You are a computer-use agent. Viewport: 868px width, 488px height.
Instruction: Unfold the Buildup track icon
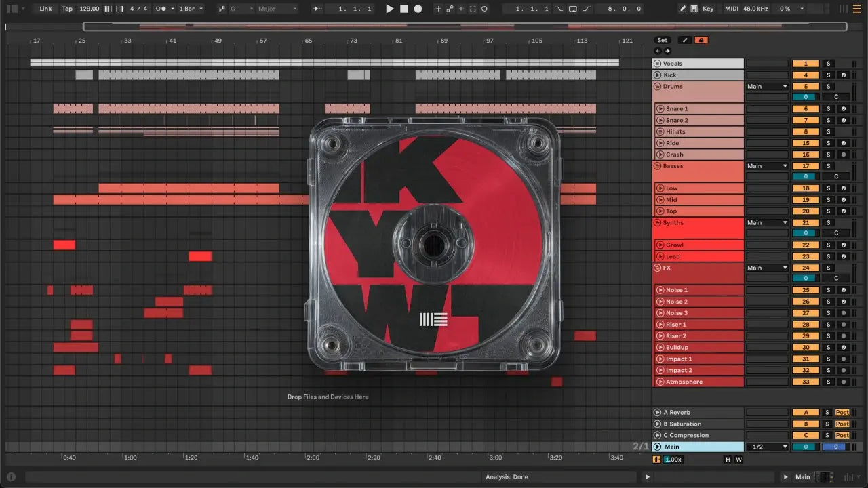(660, 348)
